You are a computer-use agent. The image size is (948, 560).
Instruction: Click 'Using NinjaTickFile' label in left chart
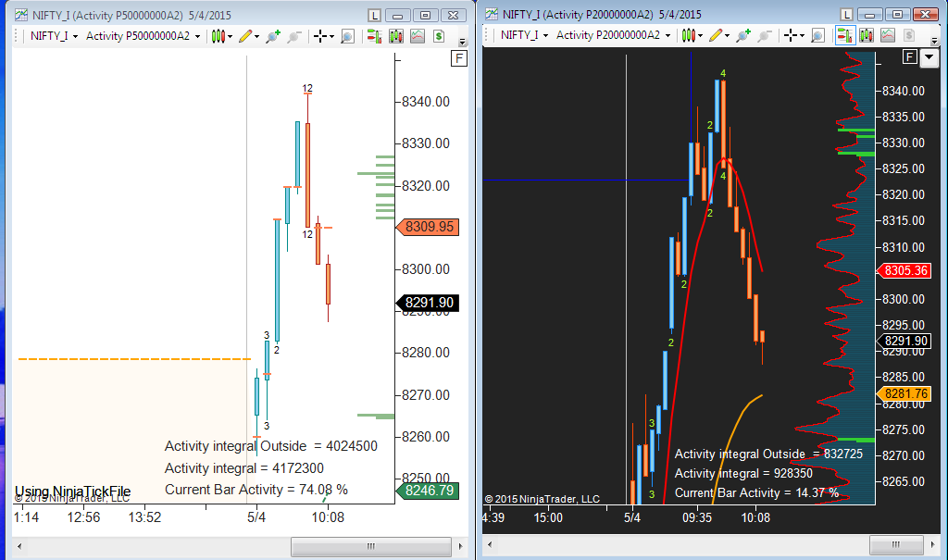tap(72, 492)
